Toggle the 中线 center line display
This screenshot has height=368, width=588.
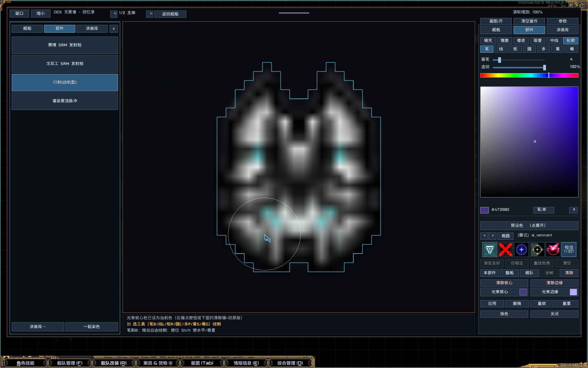click(x=554, y=40)
